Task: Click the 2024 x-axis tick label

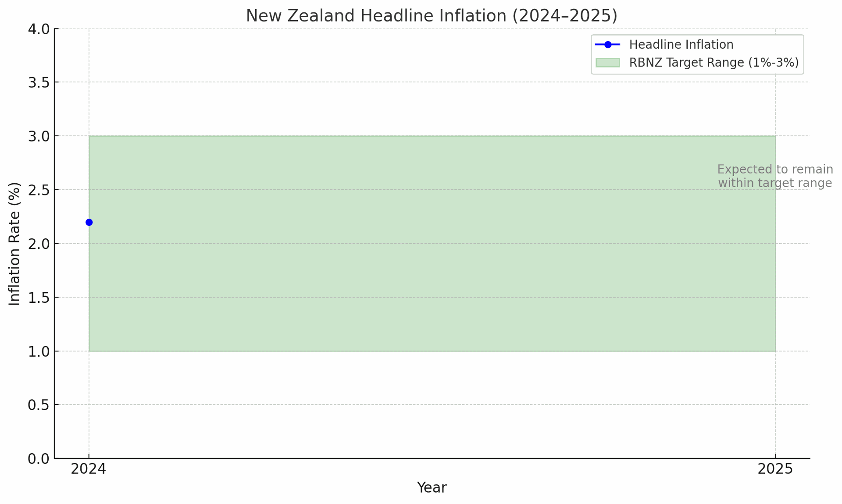Action: point(89,469)
